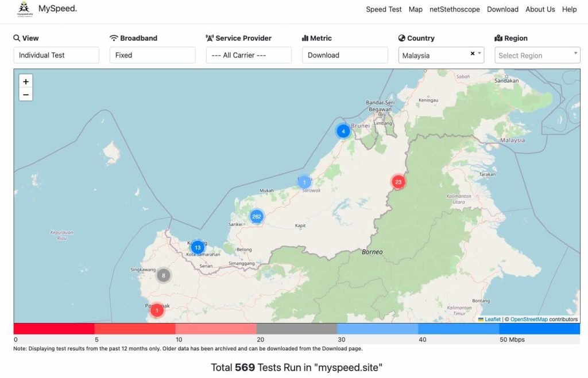
Task: Select the blue cluster marker near Brunei
Action: [343, 131]
